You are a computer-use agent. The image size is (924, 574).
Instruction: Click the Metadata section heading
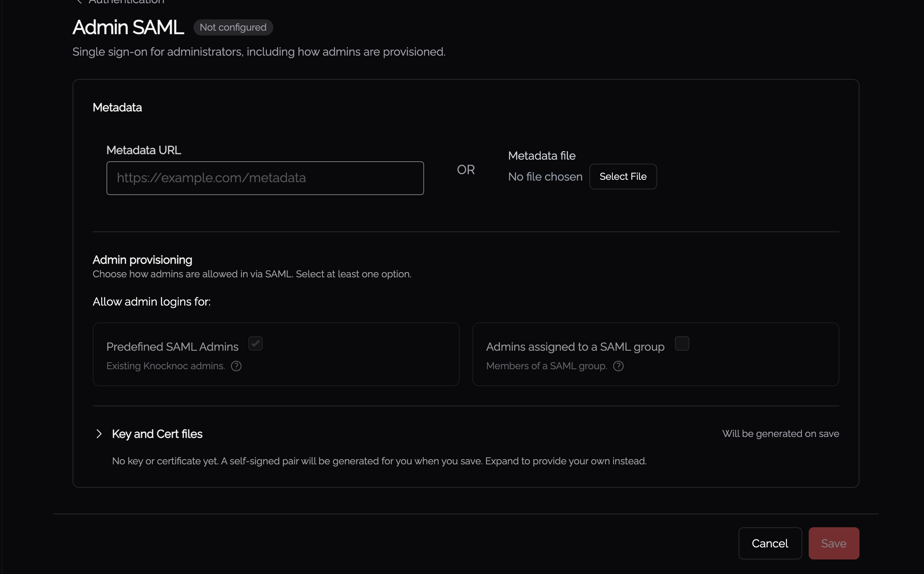click(117, 107)
